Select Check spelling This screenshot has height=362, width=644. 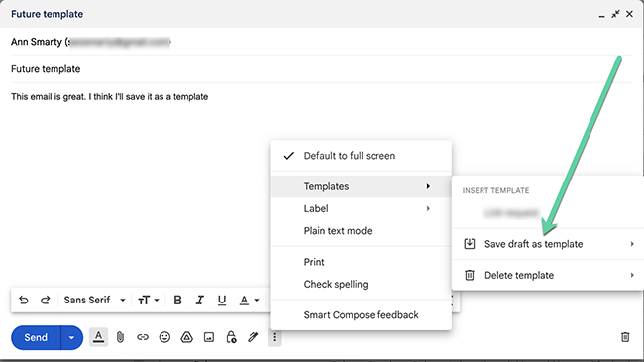tap(362, 284)
